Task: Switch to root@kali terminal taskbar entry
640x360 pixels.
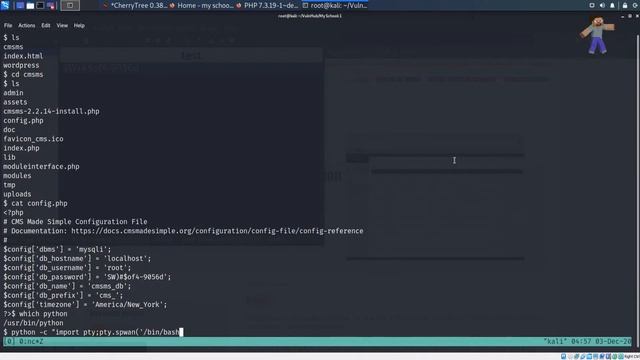Action: tap(335, 6)
